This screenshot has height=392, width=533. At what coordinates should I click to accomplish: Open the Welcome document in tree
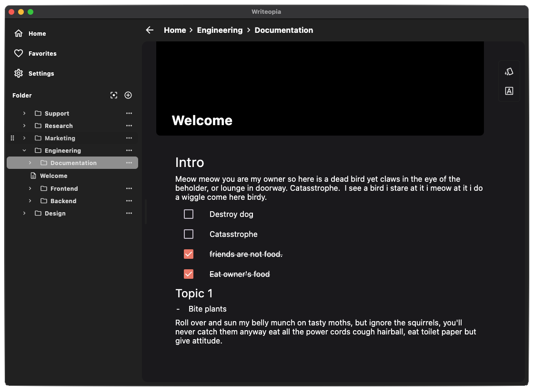tap(53, 176)
